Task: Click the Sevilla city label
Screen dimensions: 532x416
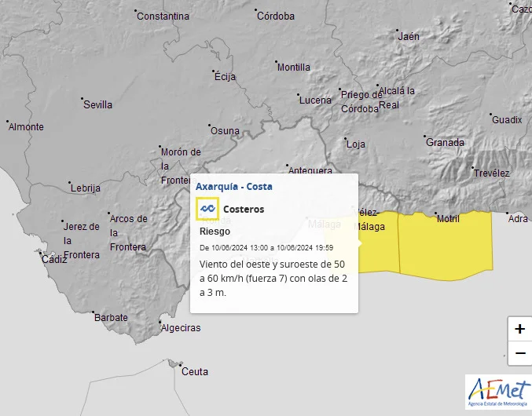Action: click(97, 104)
